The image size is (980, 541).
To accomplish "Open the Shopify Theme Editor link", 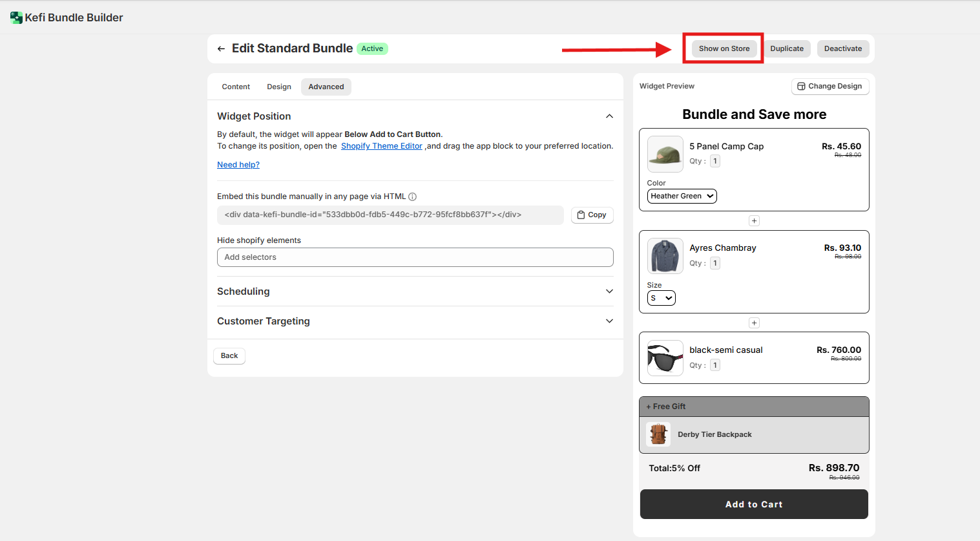I will (381, 146).
